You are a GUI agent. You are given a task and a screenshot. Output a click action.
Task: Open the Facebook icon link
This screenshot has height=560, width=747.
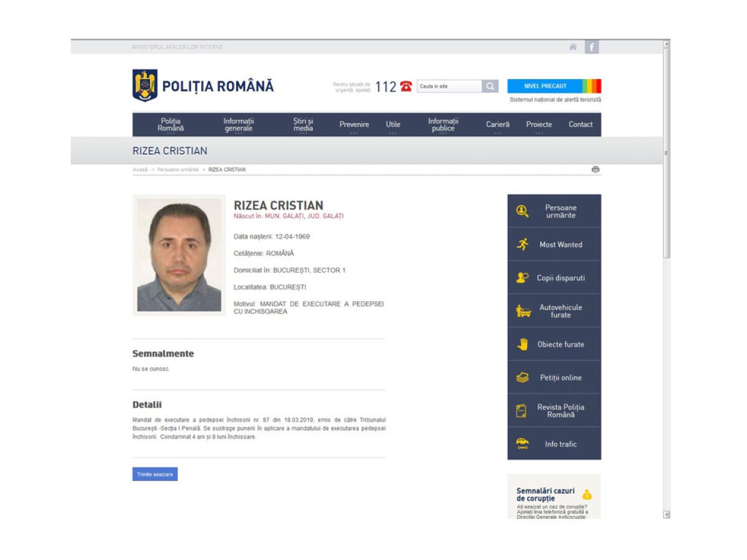pos(591,47)
